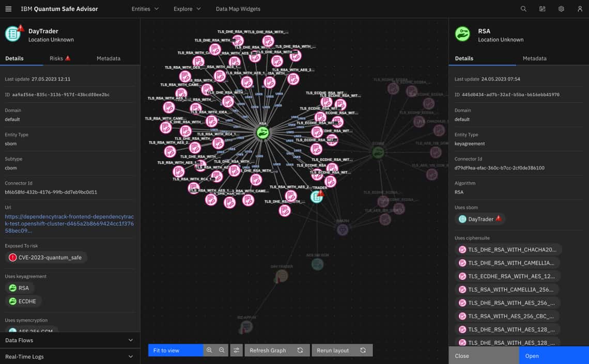Click the search magnifier icon in header
The height and width of the screenshot is (364, 589).
[x=523, y=9]
